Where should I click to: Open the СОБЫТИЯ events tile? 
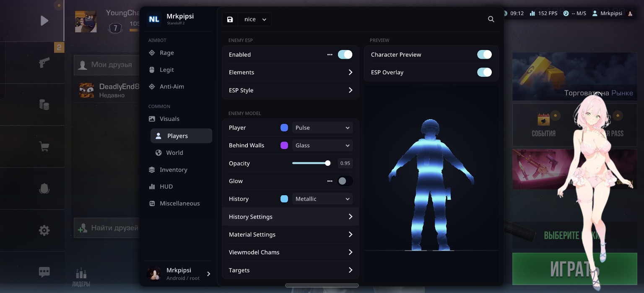point(543,125)
